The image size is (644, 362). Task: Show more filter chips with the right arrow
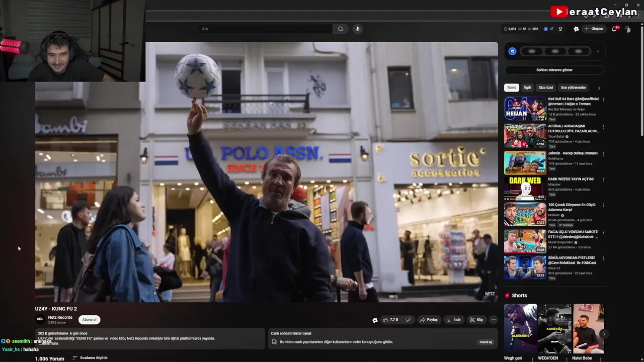pos(599,88)
